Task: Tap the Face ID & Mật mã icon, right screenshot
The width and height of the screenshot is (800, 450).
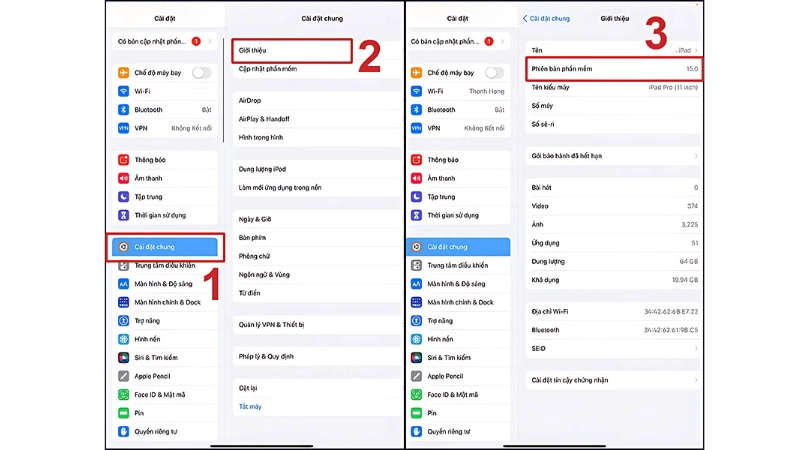Action: coord(416,394)
